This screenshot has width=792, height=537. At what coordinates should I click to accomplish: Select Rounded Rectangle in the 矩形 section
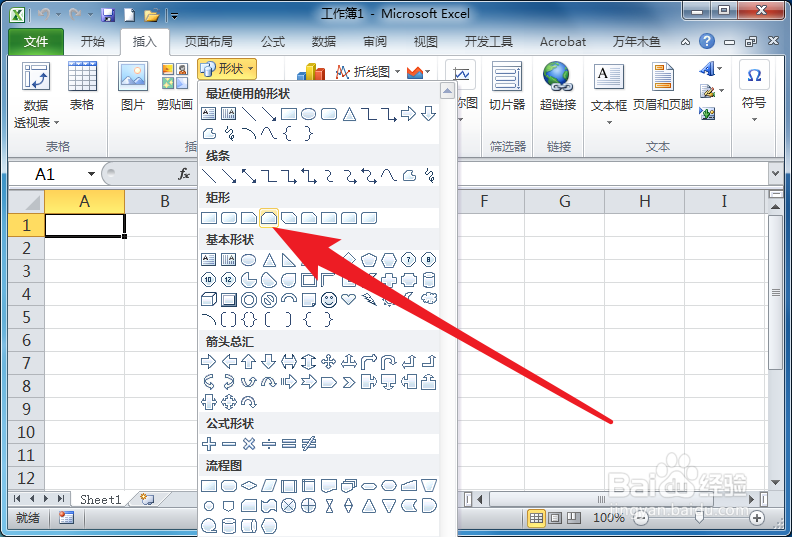(229, 218)
